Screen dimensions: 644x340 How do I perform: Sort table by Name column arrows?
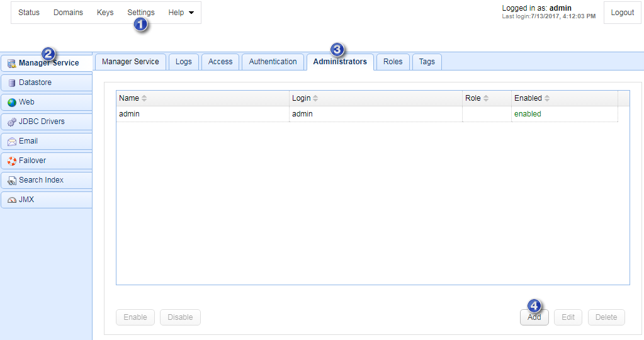(144, 98)
